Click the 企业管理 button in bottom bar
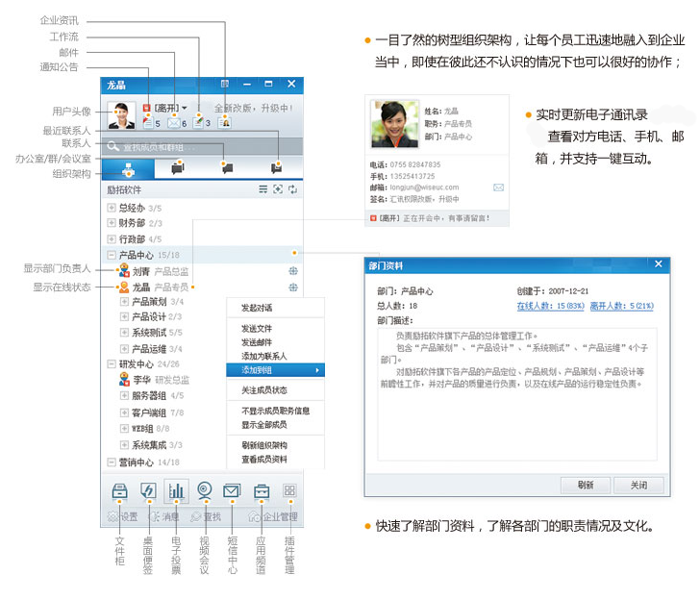This screenshot has width=700, height=600. click(273, 516)
